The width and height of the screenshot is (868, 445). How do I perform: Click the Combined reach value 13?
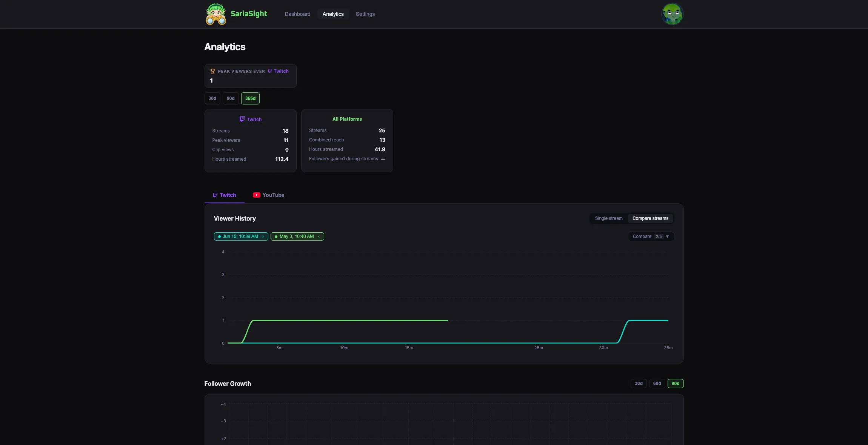tap(382, 140)
